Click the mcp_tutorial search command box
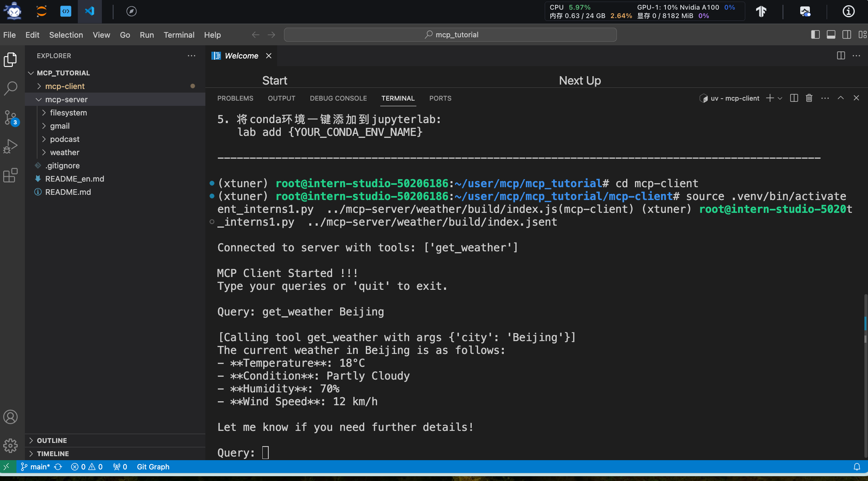This screenshot has height=481, width=868. [450, 35]
